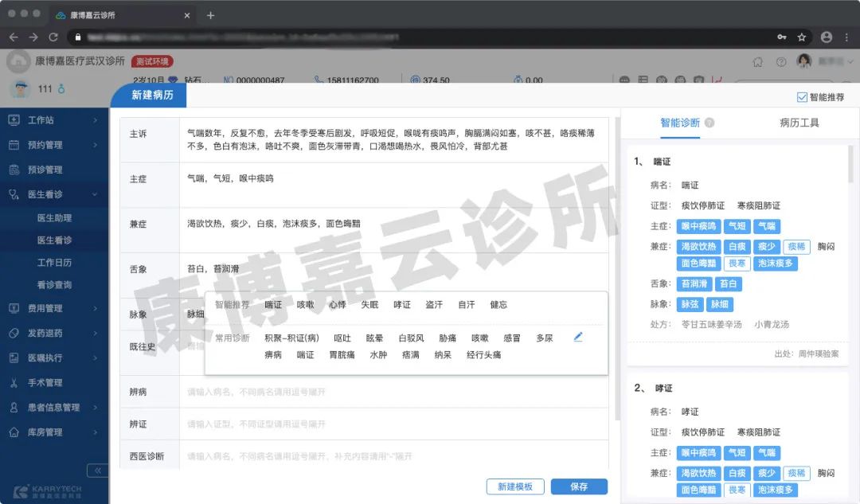The width and height of the screenshot is (860, 504).
Task: Click the browser reload icon
Action: (53, 37)
